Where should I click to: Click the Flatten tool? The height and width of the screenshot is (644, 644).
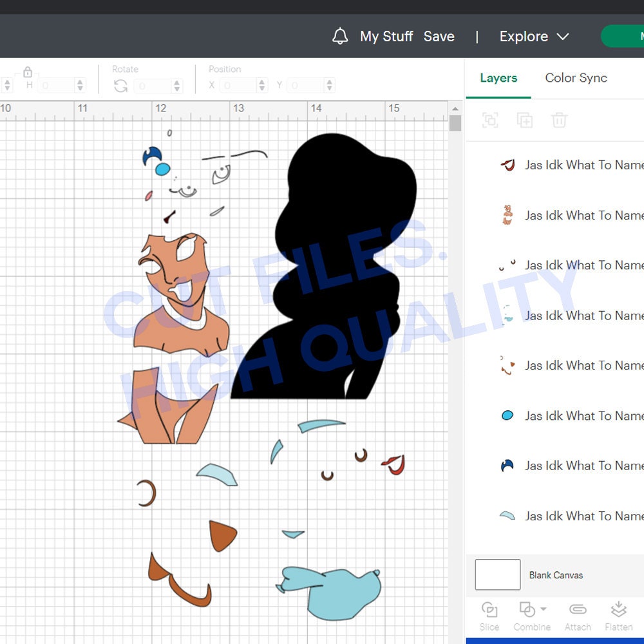618,616
